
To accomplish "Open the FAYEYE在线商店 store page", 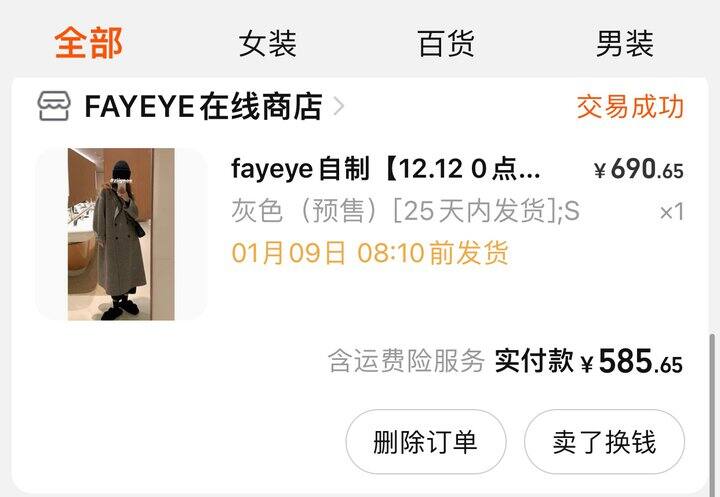I will (x=203, y=107).
